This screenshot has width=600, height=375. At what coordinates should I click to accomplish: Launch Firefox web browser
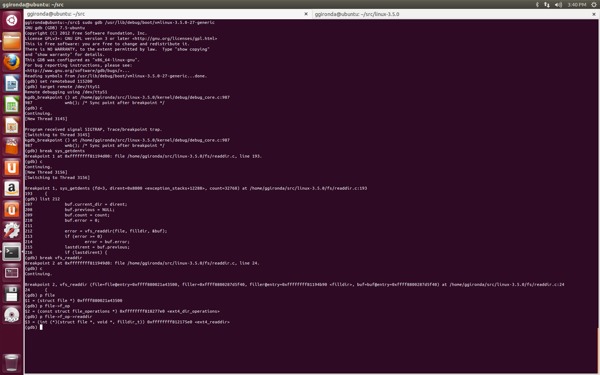pos(11,62)
